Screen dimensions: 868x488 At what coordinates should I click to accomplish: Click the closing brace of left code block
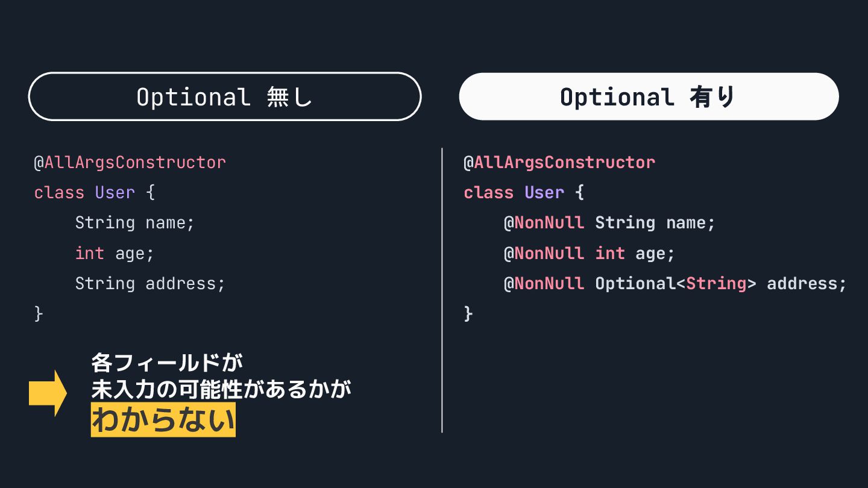(39, 313)
